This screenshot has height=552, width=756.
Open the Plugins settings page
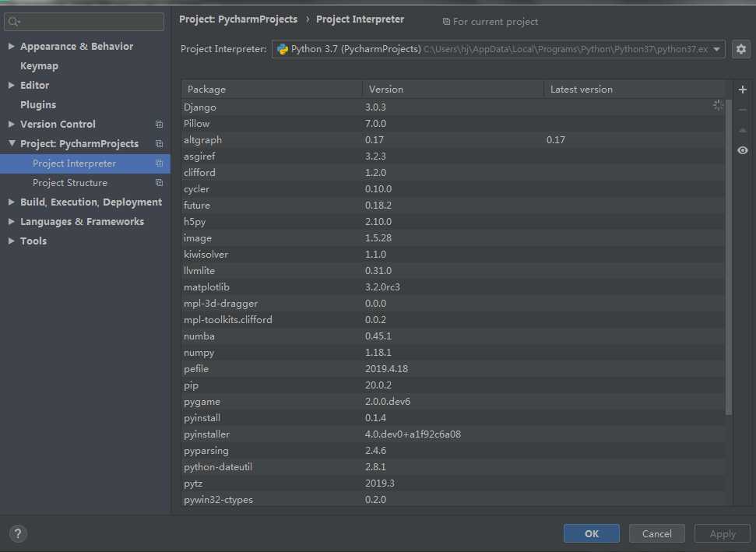38,105
